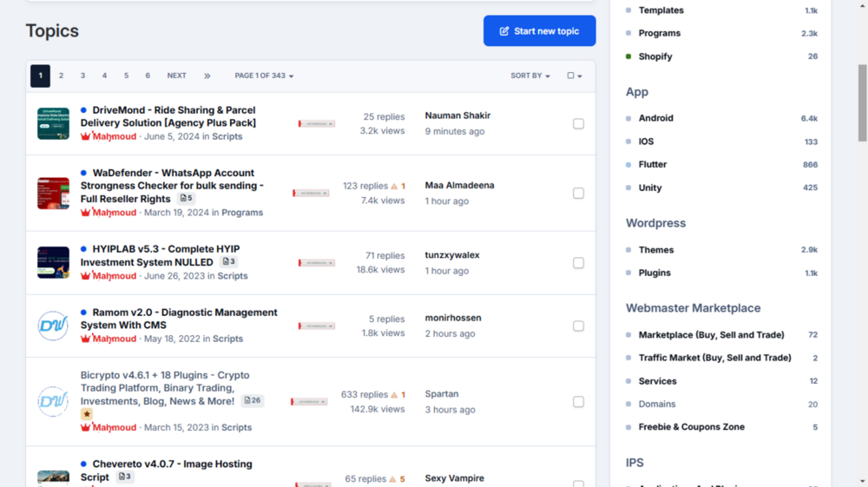Open the Shopify category
This screenshot has height=487, width=868.
(655, 56)
